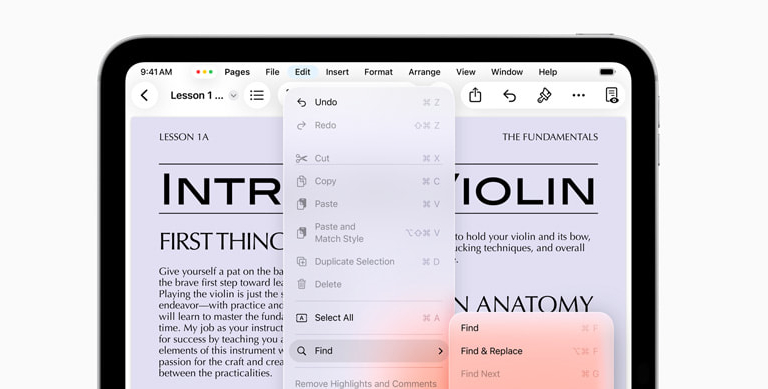Click the magnifier icon beside Find
Image resolution: width=768 pixels, height=389 pixels.
(x=302, y=351)
